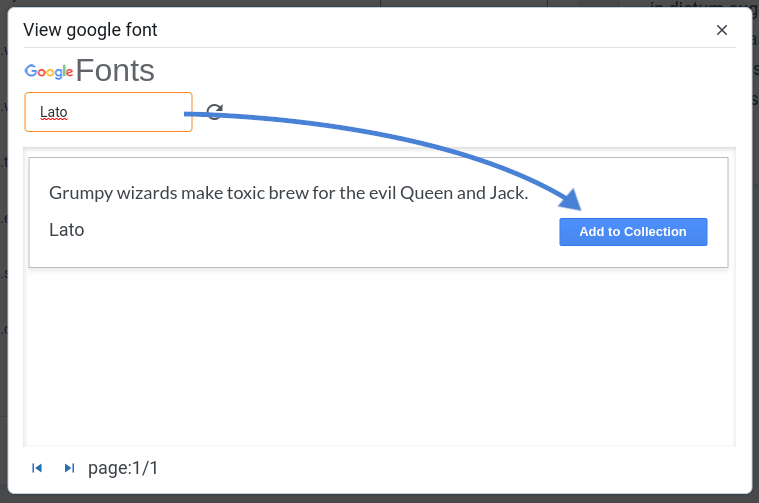
Task: Click the multicolored Google logo
Action: pos(49,71)
